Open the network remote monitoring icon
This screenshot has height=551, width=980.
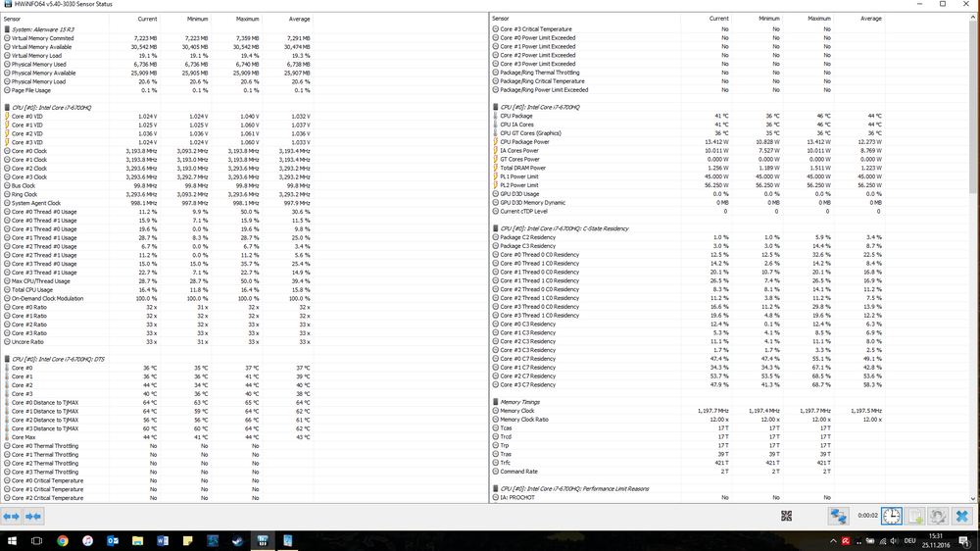839,516
